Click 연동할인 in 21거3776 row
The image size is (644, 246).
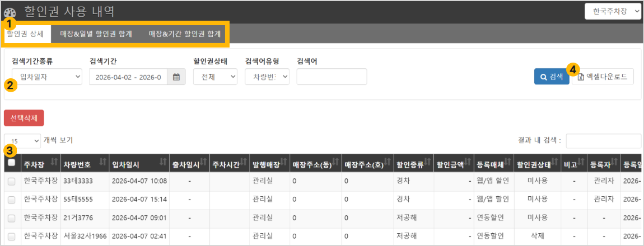[x=490, y=217]
